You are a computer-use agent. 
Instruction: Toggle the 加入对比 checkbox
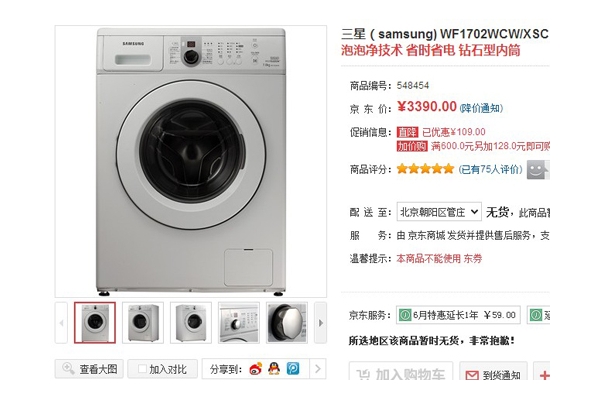click(x=142, y=369)
